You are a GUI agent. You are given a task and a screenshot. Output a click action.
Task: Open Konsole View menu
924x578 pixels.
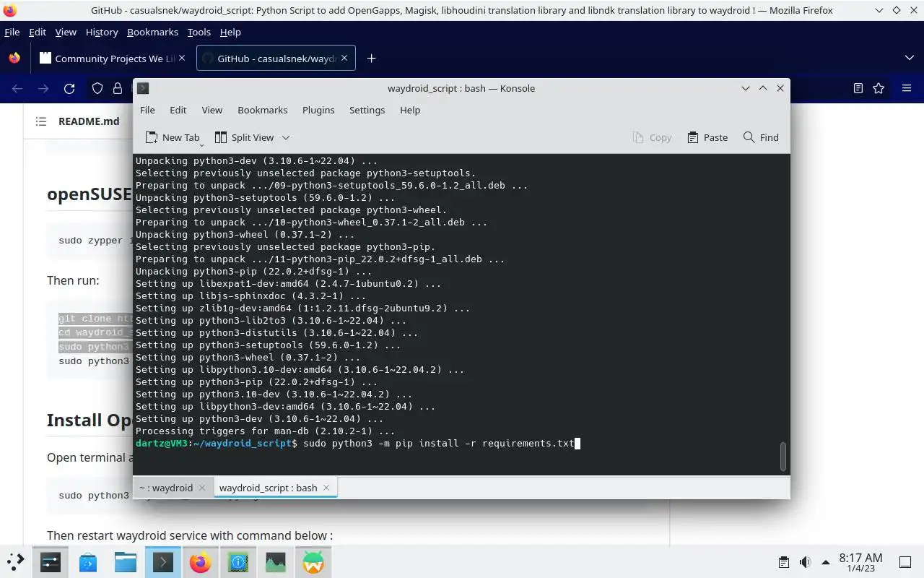(212, 110)
